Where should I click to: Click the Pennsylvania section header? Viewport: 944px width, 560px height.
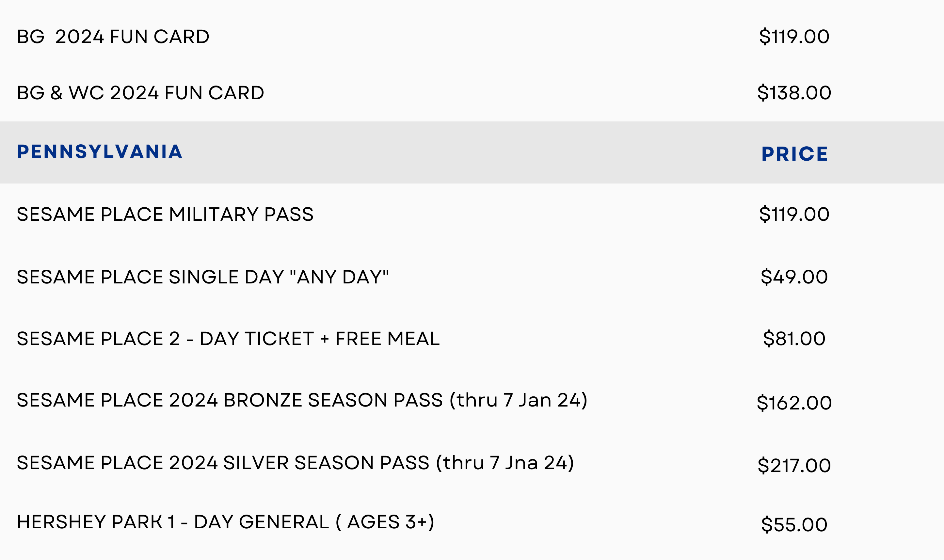pos(100,152)
